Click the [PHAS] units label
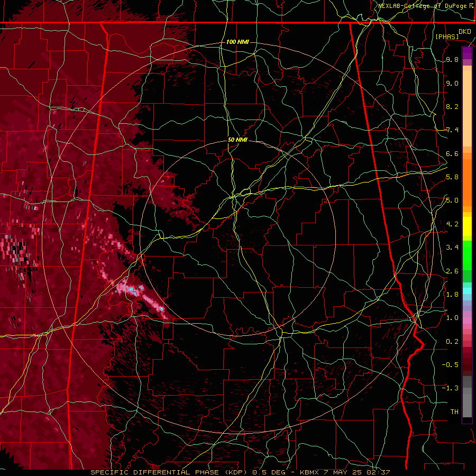476x476 pixels. point(447,36)
